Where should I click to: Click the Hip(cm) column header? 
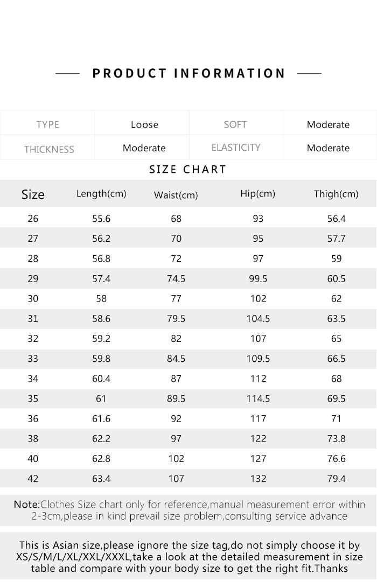tap(258, 194)
